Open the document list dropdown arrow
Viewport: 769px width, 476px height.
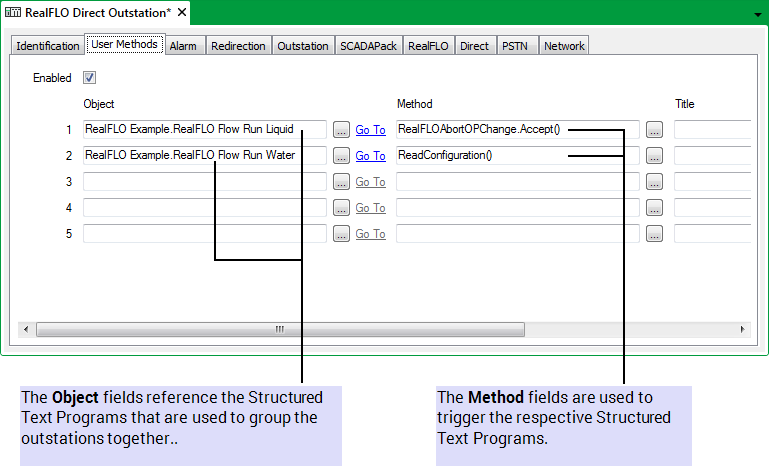758,15
